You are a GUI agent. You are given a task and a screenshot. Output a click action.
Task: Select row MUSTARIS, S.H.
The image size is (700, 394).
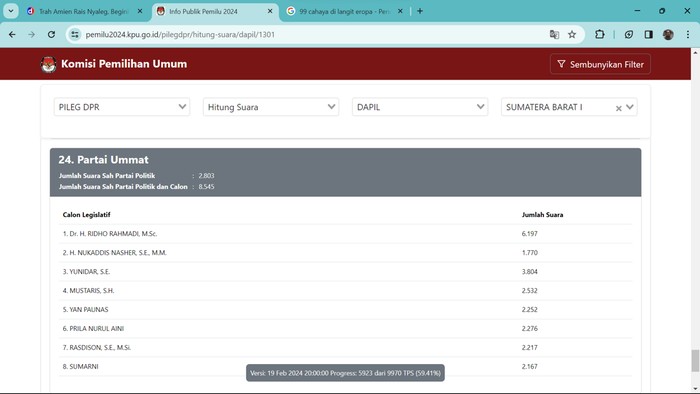(x=346, y=290)
